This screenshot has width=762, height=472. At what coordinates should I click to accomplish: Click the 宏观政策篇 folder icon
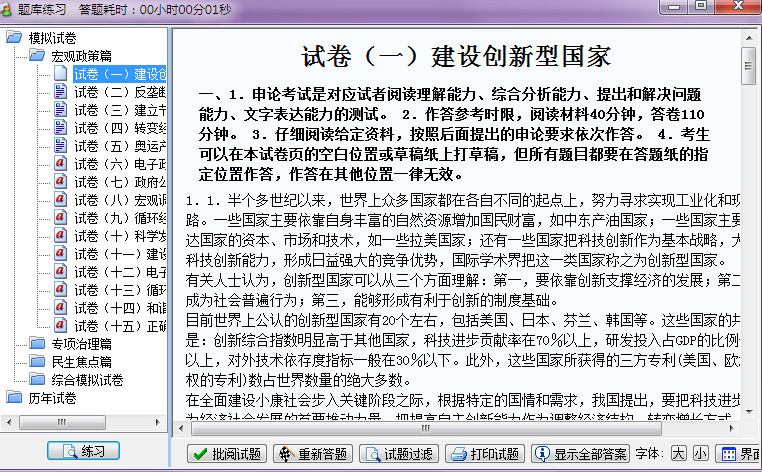[37, 55]
